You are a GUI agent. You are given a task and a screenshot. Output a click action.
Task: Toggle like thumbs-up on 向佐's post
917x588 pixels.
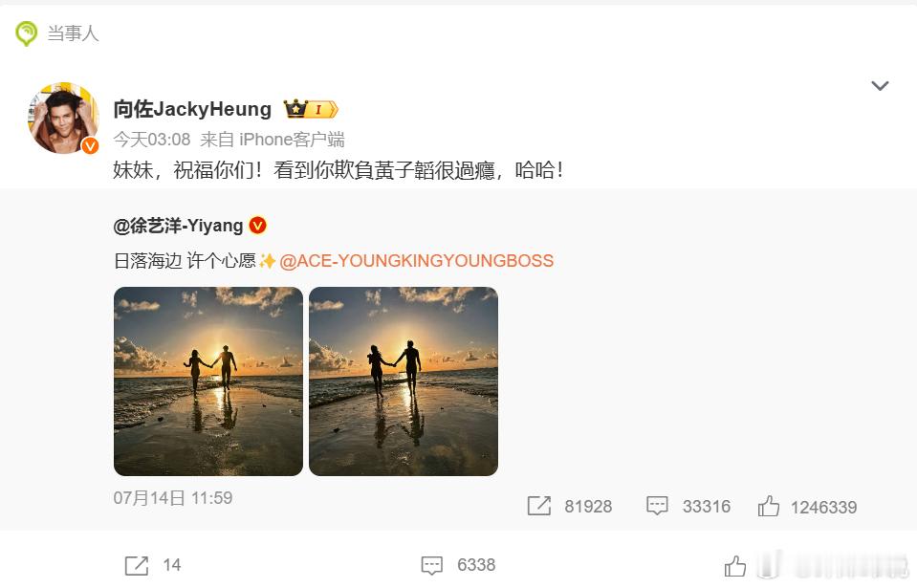click(x=735, y=566)
